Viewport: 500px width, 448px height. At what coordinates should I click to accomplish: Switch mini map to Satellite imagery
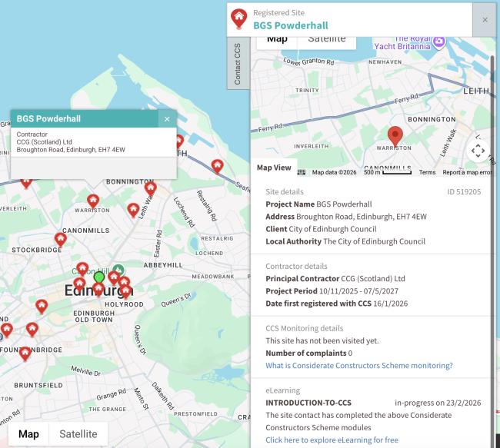(326, 39)
